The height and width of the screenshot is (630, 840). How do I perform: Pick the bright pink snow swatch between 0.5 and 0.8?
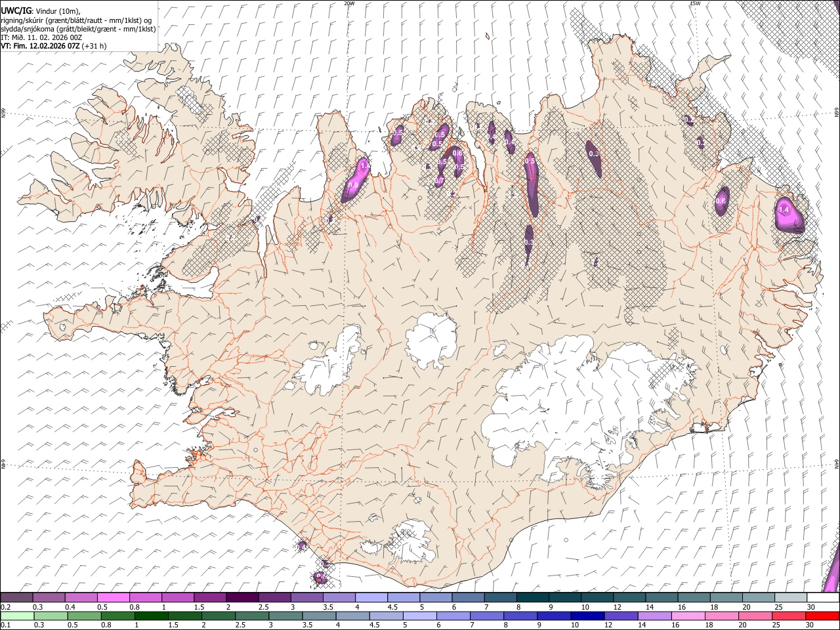(x=114, y=597)
